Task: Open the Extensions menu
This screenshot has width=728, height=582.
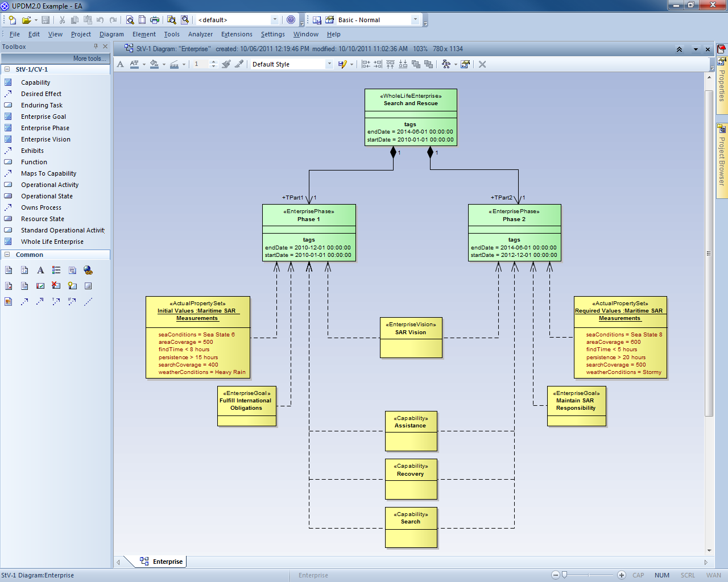Action: pos(237,34)
